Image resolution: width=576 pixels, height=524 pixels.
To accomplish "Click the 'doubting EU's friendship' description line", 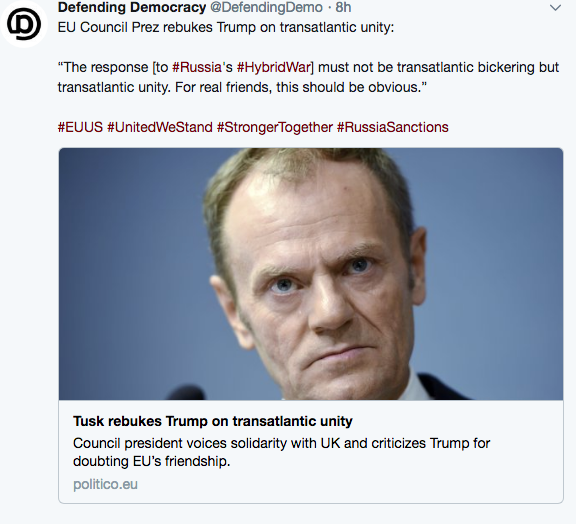I will click(x=151, y=461).
